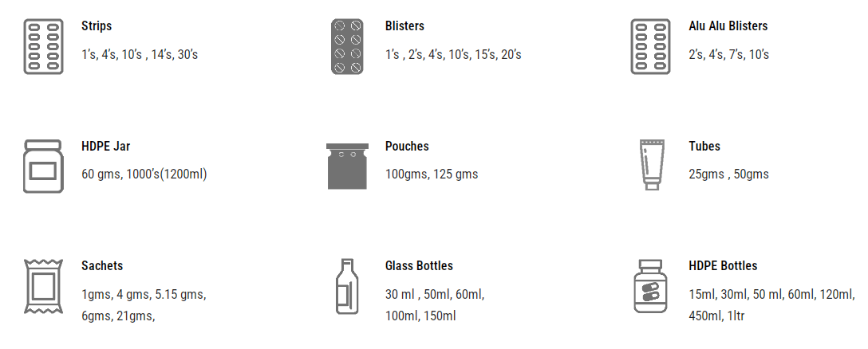Screen dimensions: 868x349
Task: Select the HDPE Jar heading
Action: point(105,147)
